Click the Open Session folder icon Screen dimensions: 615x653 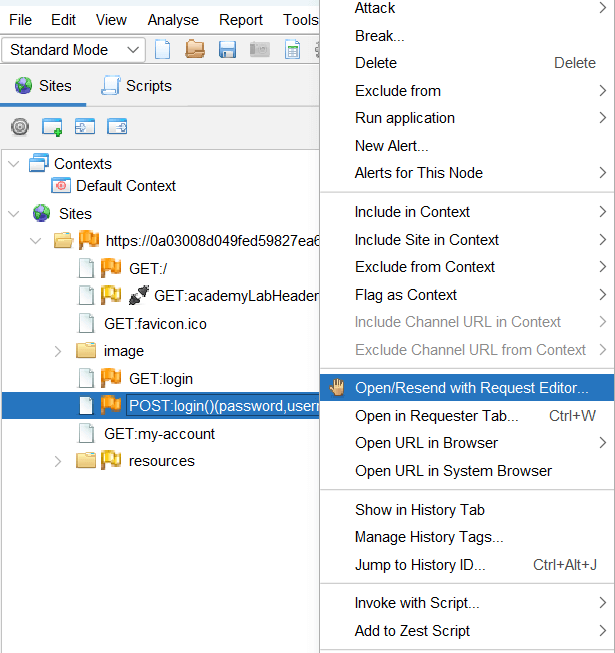(195, 50)
